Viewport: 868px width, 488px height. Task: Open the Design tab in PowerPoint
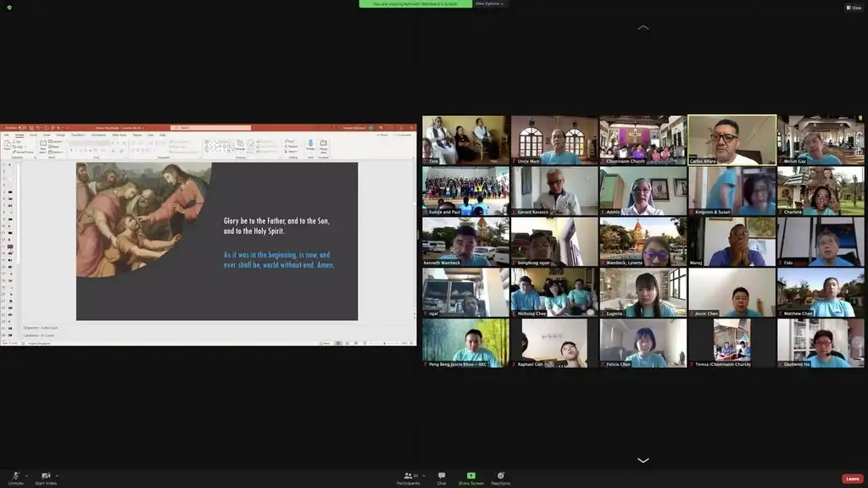(60, 135)
